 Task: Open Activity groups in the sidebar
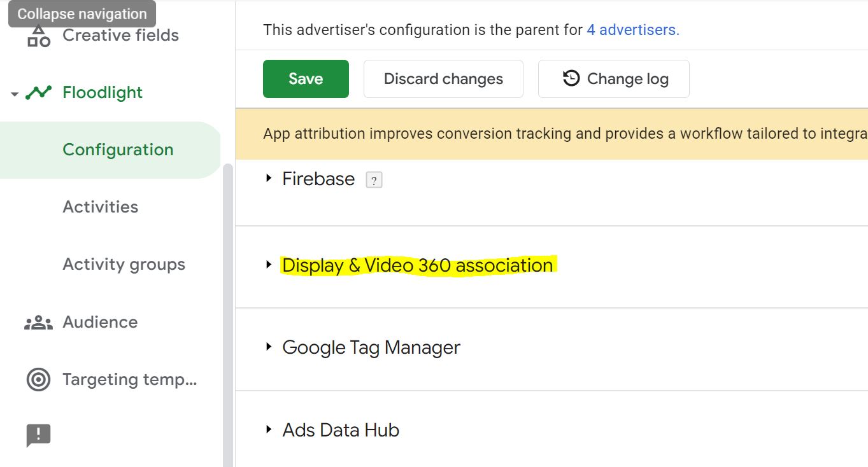pos(124,265)
